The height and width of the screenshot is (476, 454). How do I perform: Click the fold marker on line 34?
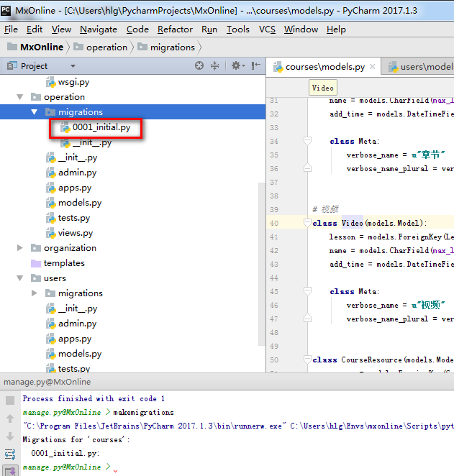pyautogui.click(x=307, y=141)
